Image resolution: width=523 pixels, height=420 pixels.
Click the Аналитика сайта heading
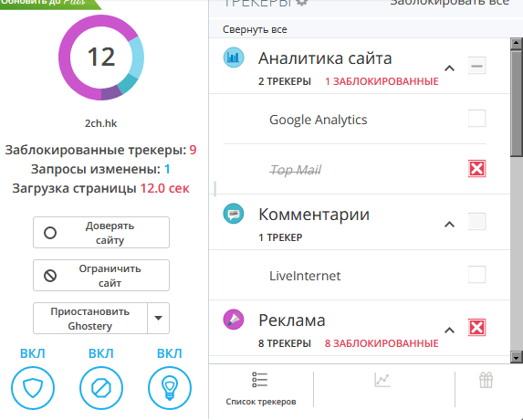click(x=325, y=58)
